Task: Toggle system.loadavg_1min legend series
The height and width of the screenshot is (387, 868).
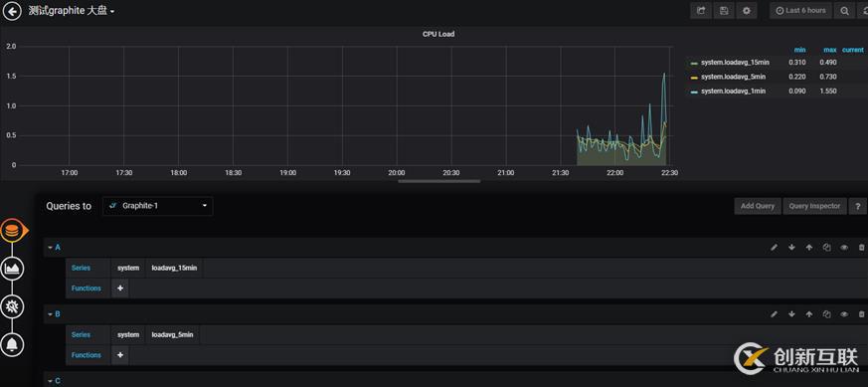Action: tap(733, 92)
